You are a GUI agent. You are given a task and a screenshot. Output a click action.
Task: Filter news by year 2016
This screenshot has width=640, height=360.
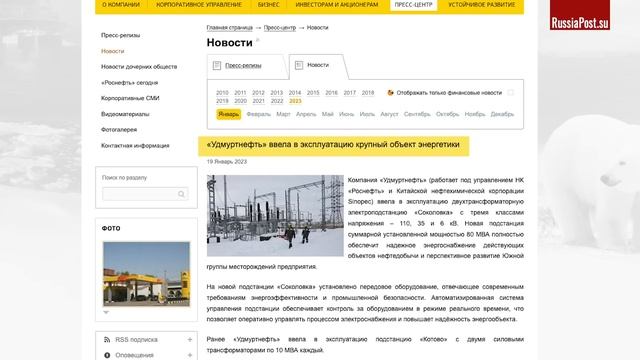tap(331, 93)
